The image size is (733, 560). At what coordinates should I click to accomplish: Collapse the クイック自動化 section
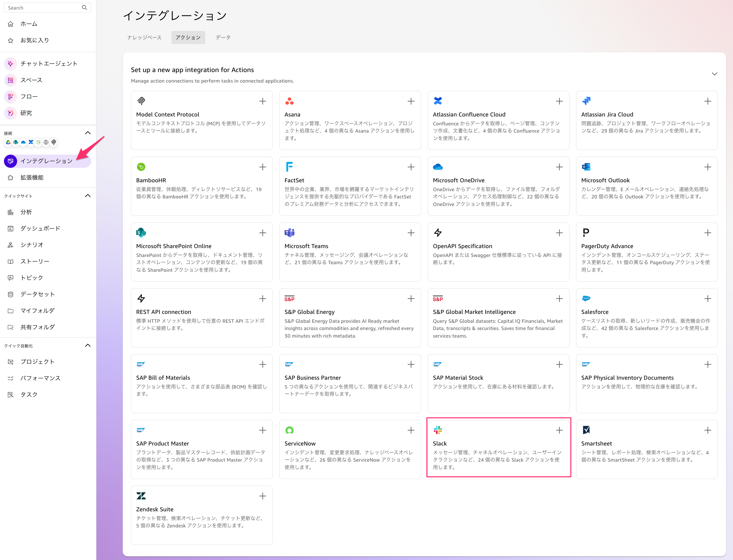pyautogui.click(x=88, y=345)
